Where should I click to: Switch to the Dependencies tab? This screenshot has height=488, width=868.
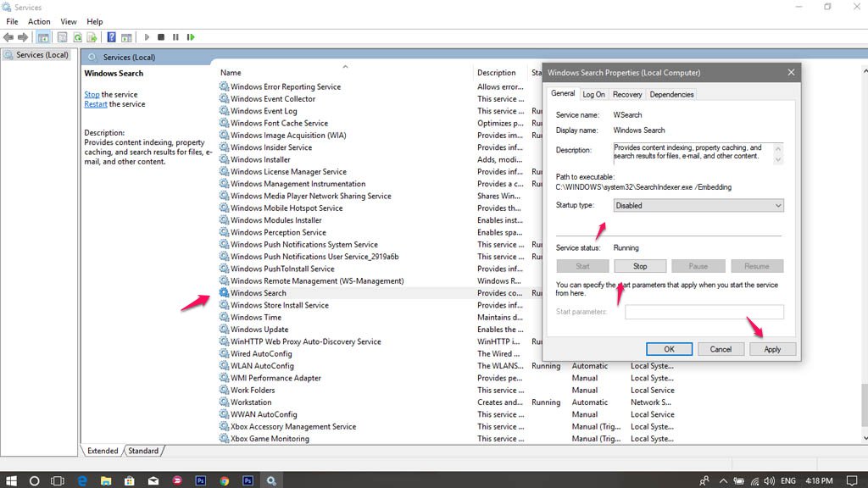pyautogui.click(x=671, y=95)
